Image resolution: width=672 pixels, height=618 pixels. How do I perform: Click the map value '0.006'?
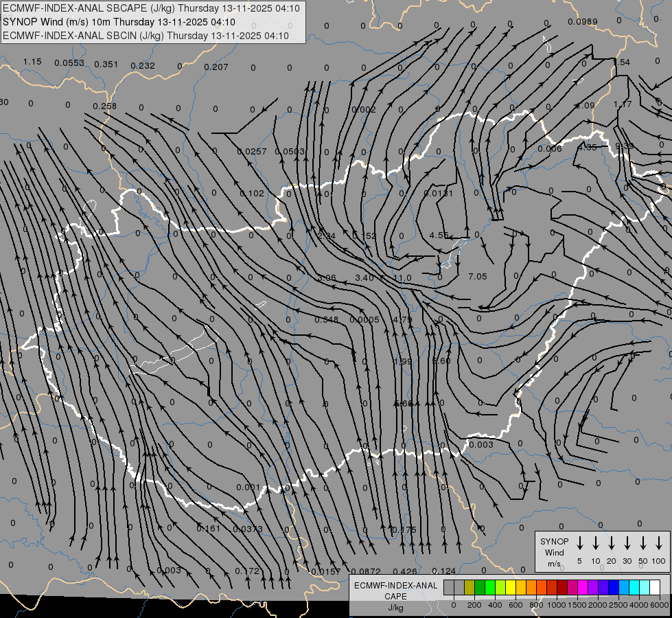coord(550,149)
